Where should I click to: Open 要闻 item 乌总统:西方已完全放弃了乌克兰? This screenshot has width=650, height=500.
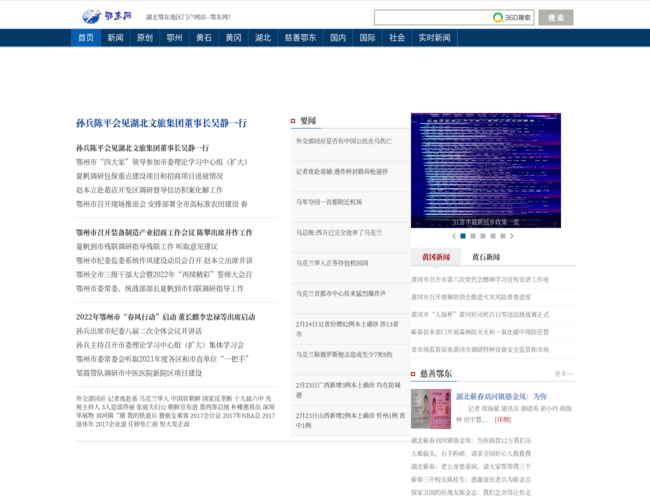[x=339, y=233]
